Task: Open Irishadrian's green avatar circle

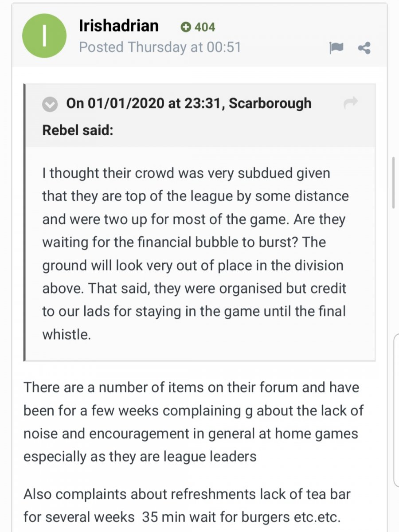Action: [x=44, y=36]
